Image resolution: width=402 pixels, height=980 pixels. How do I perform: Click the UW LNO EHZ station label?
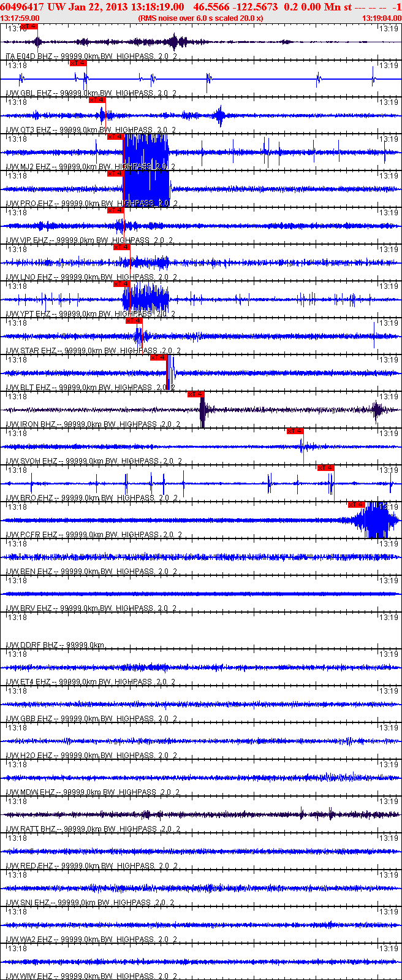tap(91, 277)
